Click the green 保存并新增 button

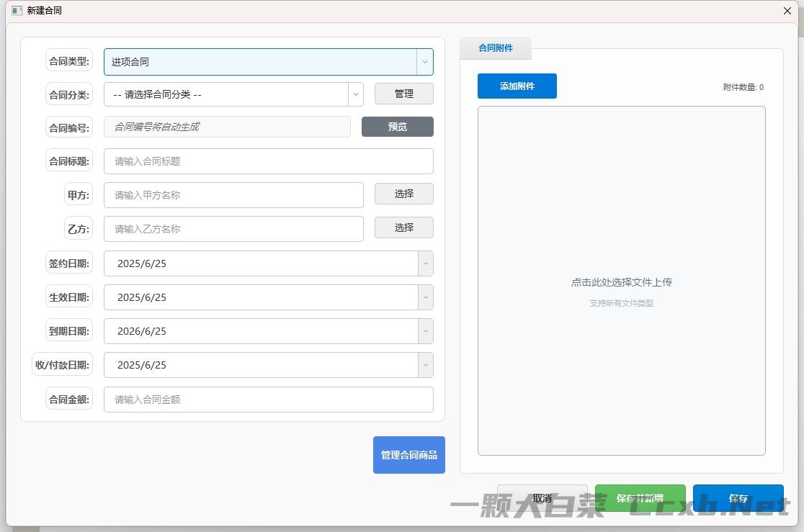pos(640,497)
